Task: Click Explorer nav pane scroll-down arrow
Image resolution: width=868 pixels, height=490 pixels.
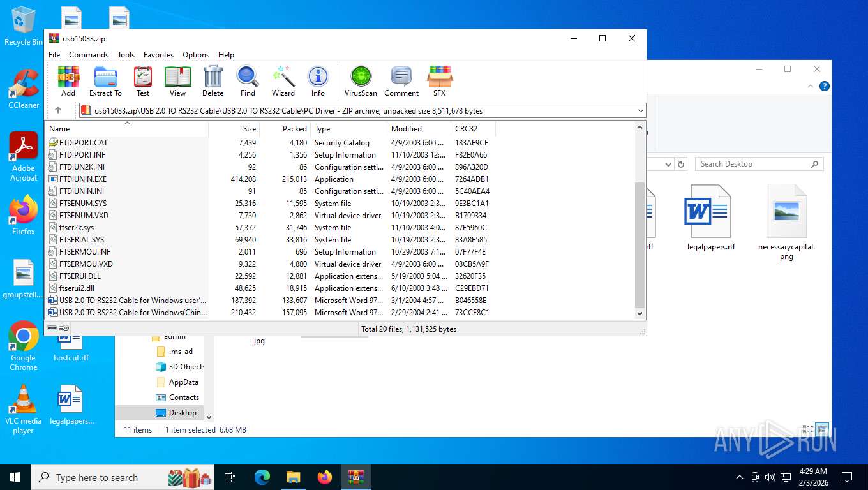Action: point(209,417)
